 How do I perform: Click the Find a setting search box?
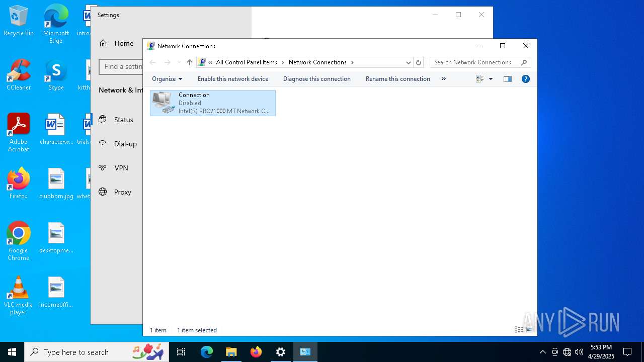[121, 66]
